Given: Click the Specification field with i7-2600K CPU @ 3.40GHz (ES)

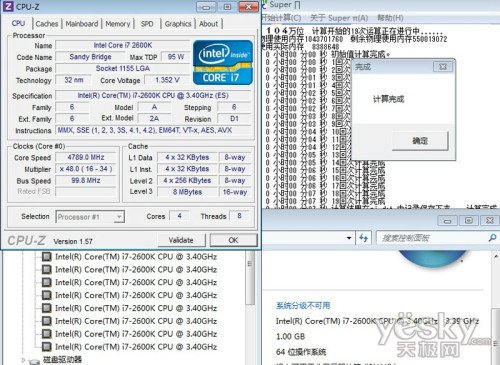Looking at the screenshot, I should click(x=153, y=96).
